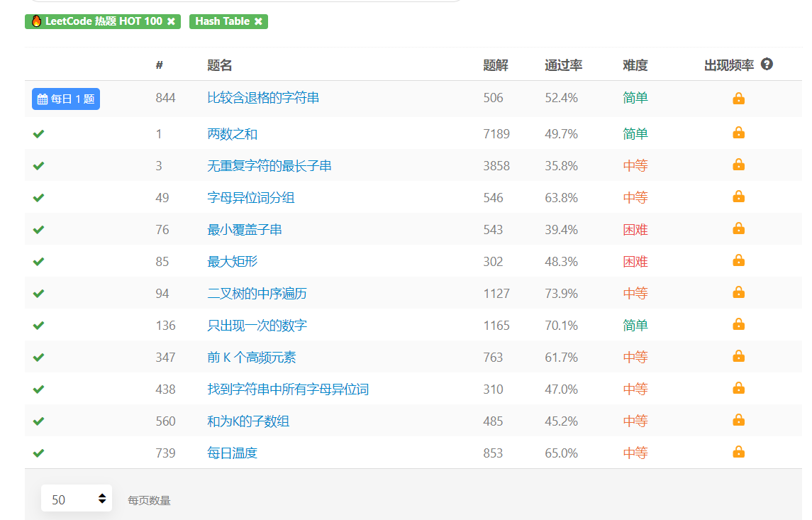
Task: Open the 7189 solutions for 两数之和
Action: [496, 134]
